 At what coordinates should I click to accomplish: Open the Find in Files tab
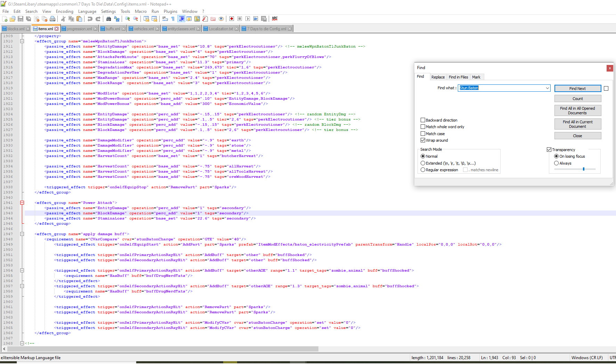point(458,77)
